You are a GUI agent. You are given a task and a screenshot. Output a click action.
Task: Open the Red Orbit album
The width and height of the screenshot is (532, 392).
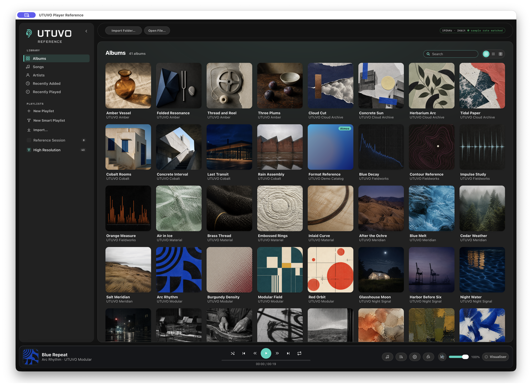pos(330,270)
